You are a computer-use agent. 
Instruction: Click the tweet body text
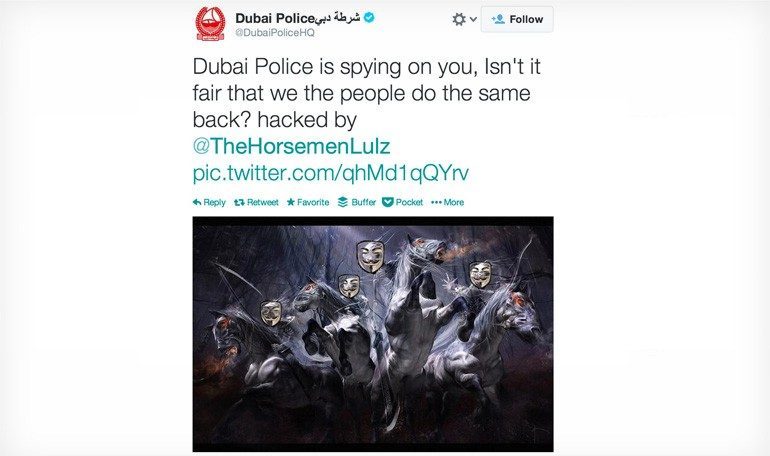pyautogui.click(x=366, y=93)
